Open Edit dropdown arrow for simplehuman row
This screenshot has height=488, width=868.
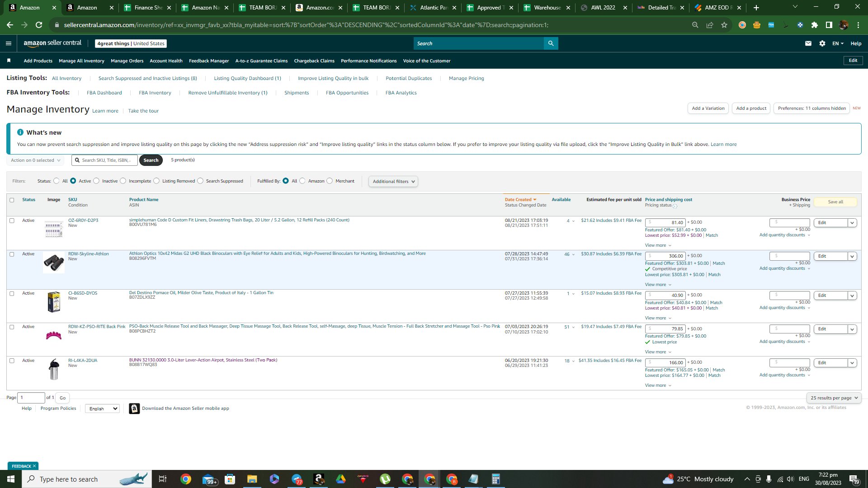[x=852, y=223]
